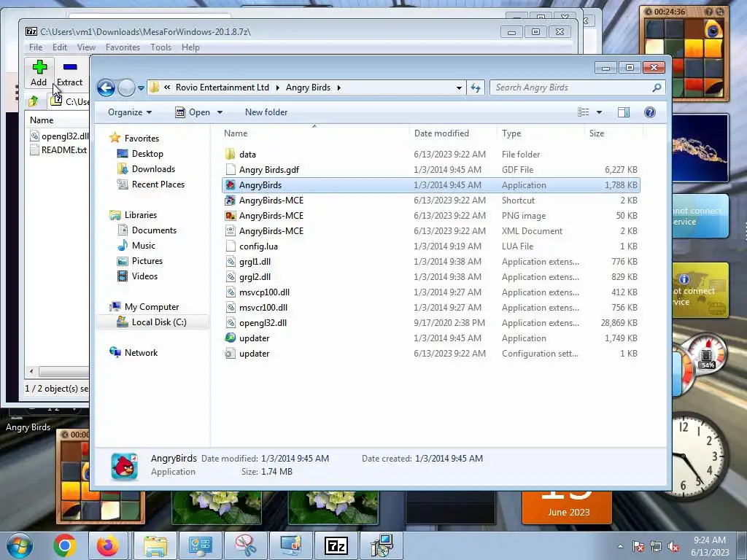Screen dimensions: 747x560
Task: Open the 7-Zip File menu
Action: (x=35, y=47)
